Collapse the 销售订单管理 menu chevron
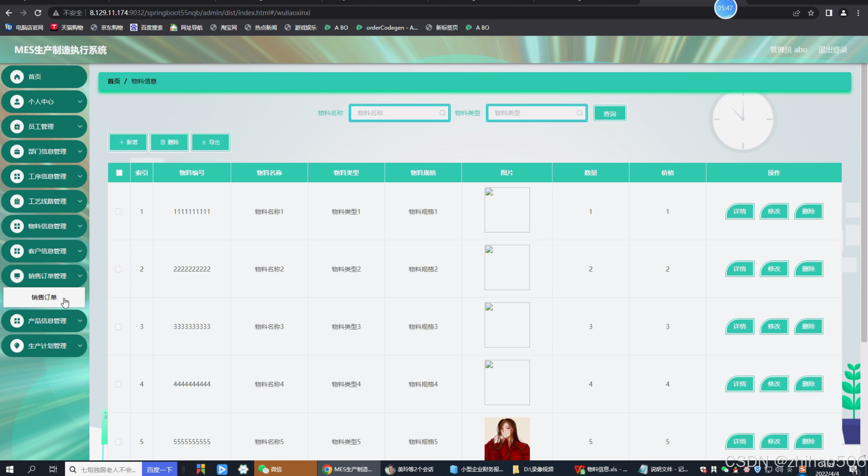The image size is (868, 476). [80, 276]
